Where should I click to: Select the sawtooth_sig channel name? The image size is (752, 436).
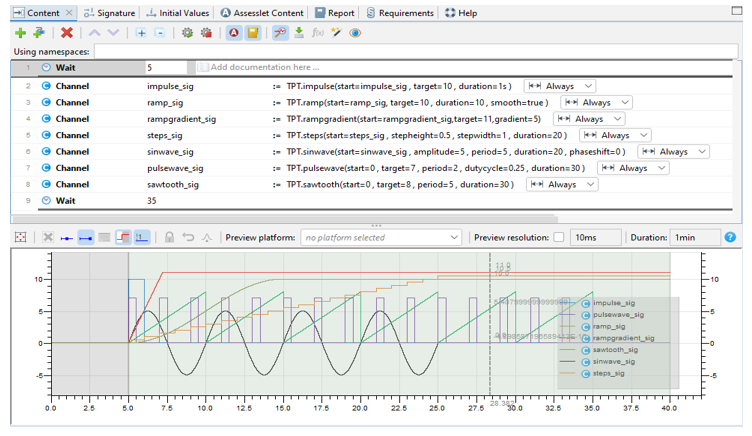pyautogui.click(x=173, y=184)
